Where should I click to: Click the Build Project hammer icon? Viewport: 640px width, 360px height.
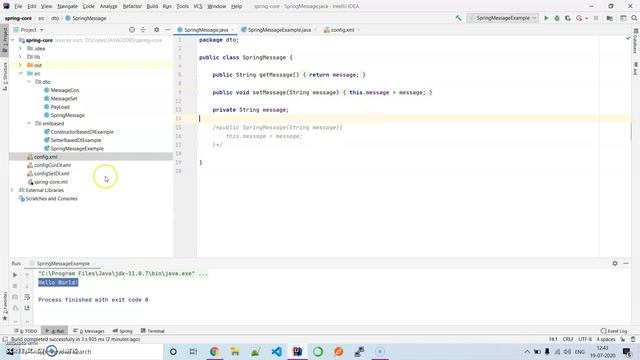click(458, 18)
